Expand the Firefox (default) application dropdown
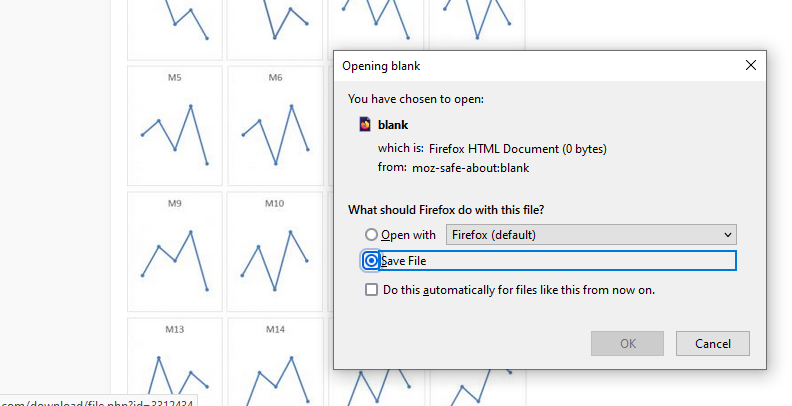Viewport: 792px width, 406px height. (x=591, y=235)
